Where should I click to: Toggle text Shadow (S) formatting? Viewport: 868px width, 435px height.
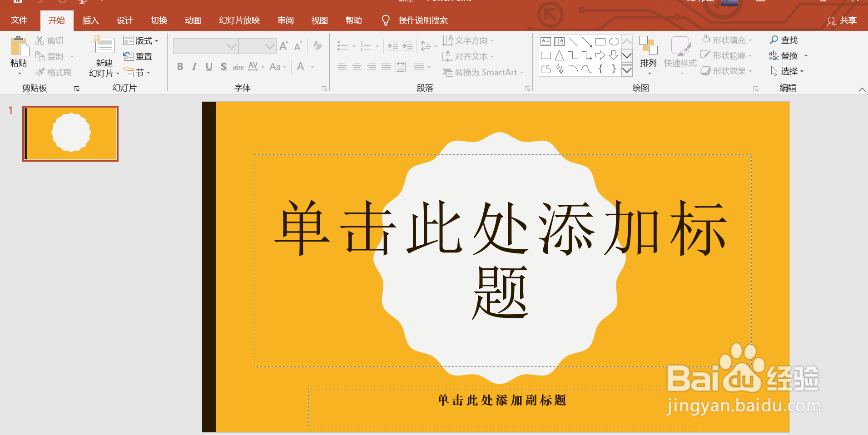pyautogui.click(x=223, y=67)
